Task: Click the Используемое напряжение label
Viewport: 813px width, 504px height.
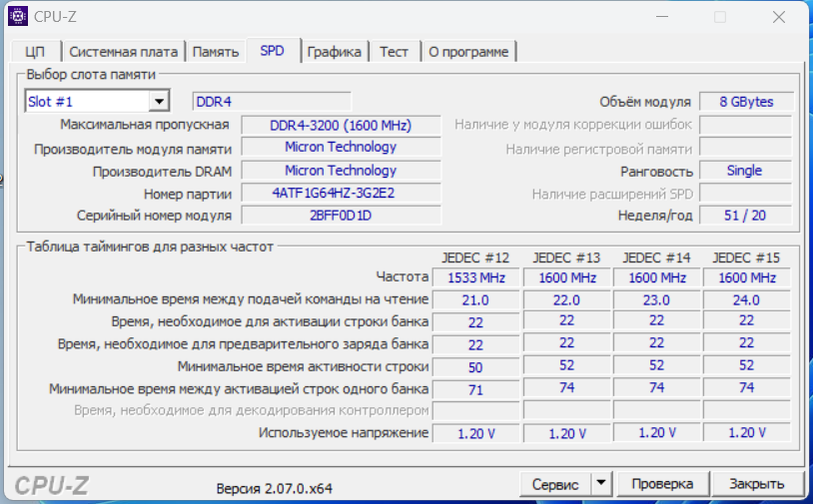Action: 344,432
